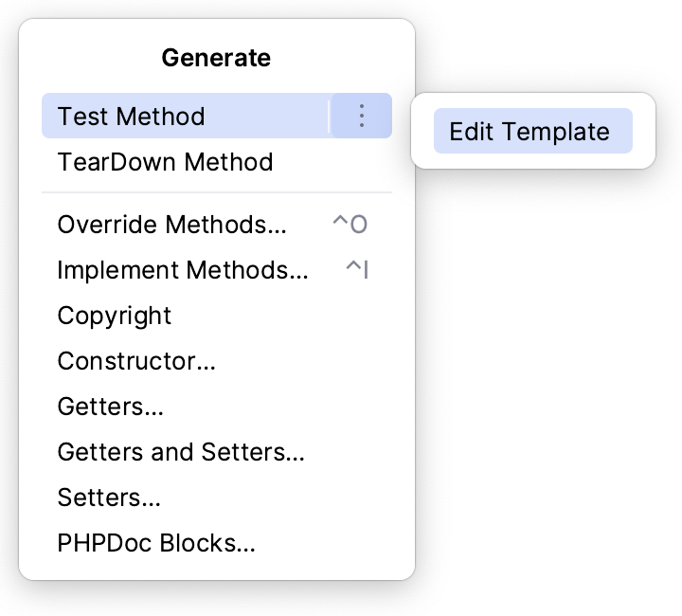This screenshot has width=682, height=616.
Task: Open Override Methods... dialog
Action: (171, 225)
